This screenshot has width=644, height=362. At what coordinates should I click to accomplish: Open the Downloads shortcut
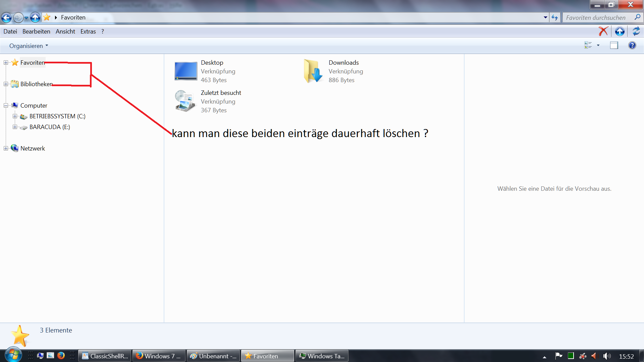tap(313, 71)
